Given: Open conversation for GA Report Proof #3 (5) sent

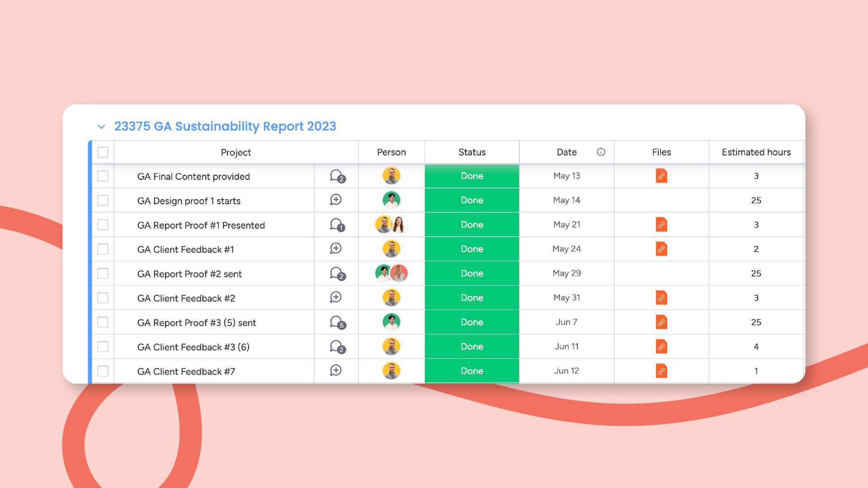Looking at the screenshot, I should 337,323.
